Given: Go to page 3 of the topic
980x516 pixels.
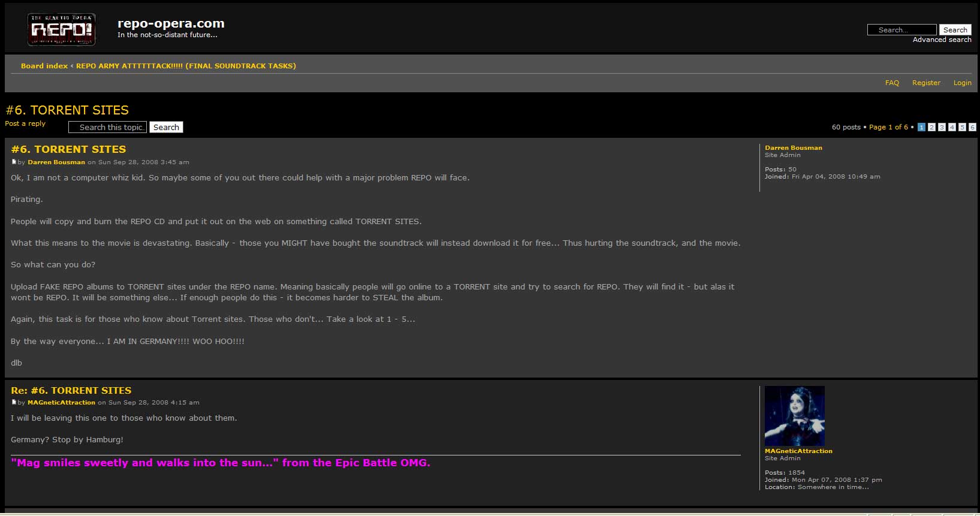Looking at the screenshot, I should [942, 127].
